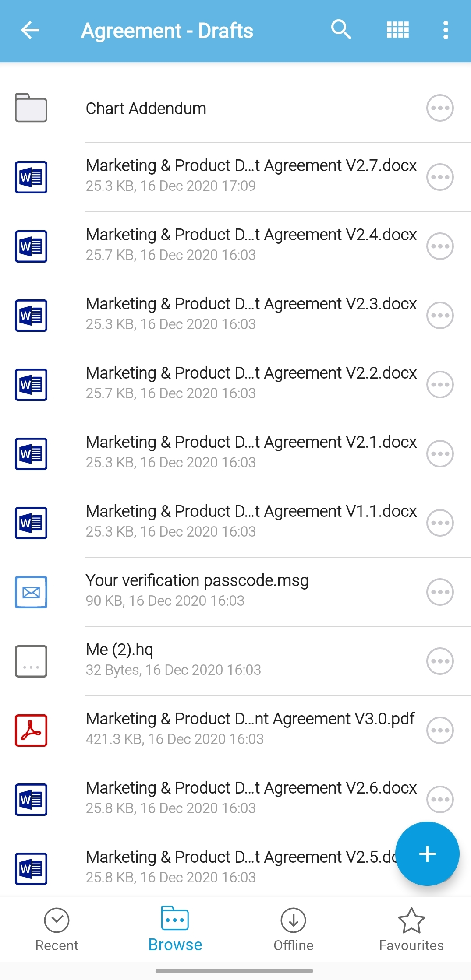This screenshot has width=471, height=980.
Task: Expand options for Chart Addendum folder
Action: (440, 108)
